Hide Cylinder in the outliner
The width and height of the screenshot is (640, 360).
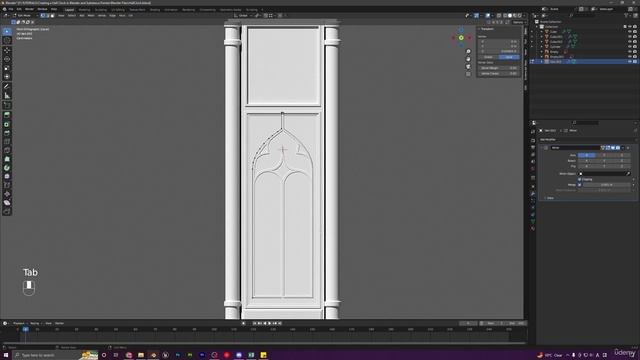tap(629, 47)
